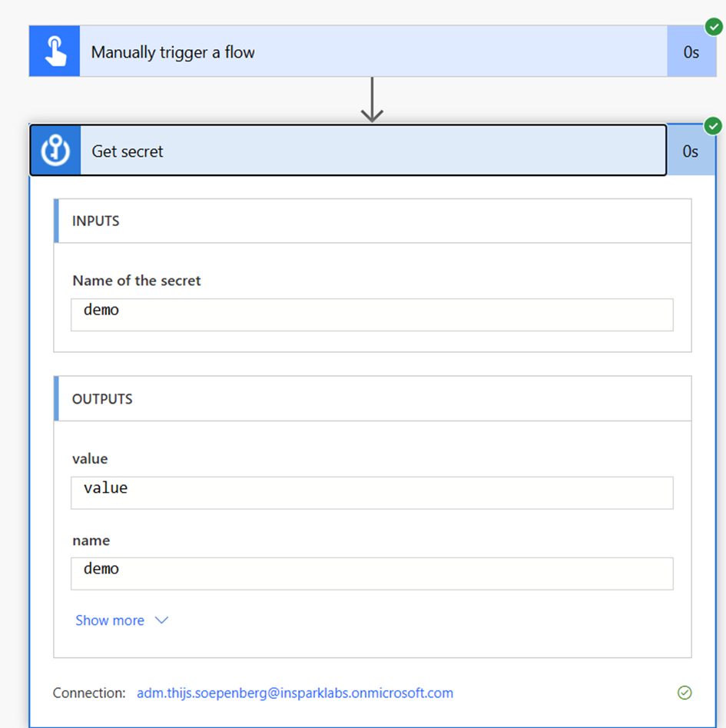The image size is (726, 728).
Task: Click the 0s duration on Get secret
Action: [x=691, y=151]
